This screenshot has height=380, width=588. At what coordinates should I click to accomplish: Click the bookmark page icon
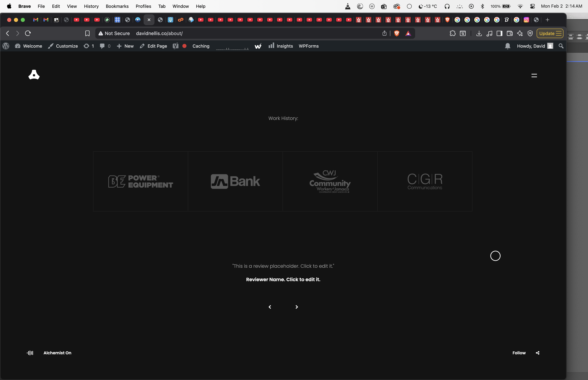[x=87, y=33]
